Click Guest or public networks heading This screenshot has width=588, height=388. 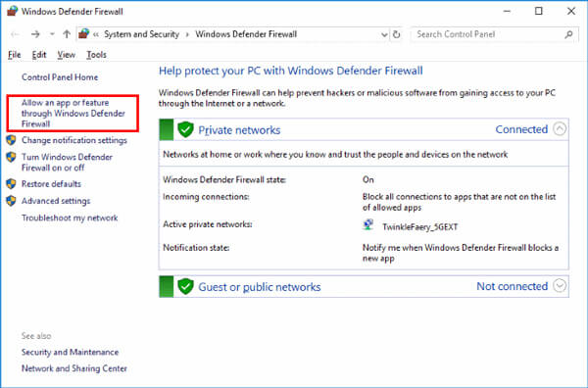click(260, 287)
